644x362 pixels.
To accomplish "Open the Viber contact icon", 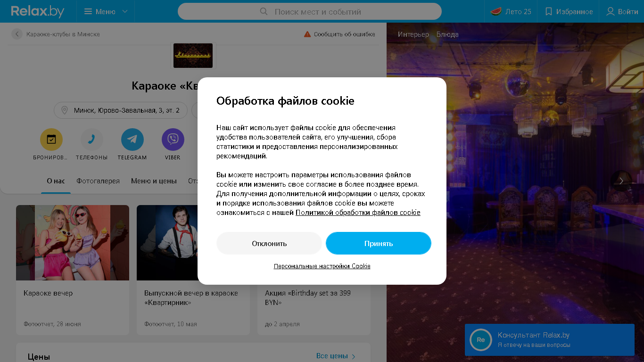I will point(173,140).
